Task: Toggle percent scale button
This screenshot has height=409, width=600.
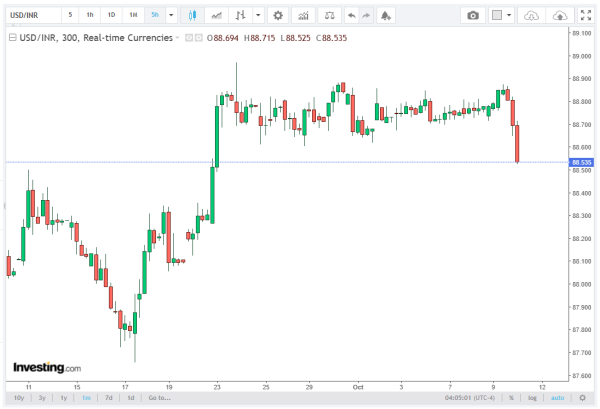Action: tap(511, 398)
